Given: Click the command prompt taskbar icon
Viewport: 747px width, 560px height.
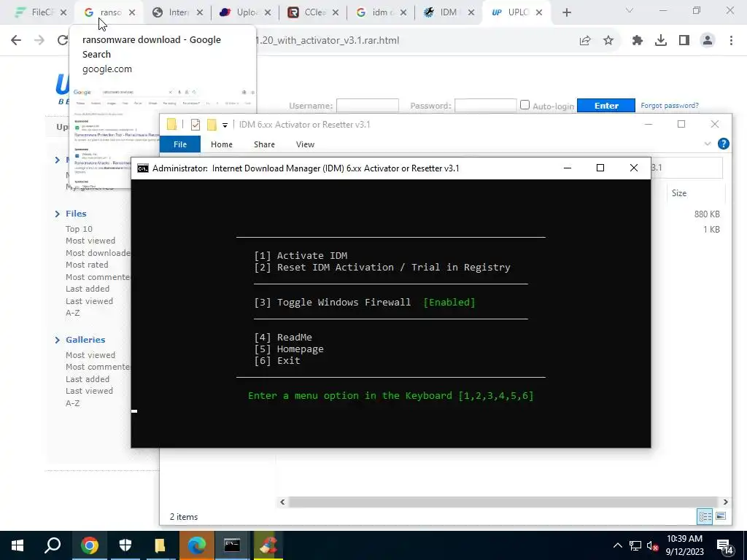Looking at the screenshot, I should [x=232, y=545].
